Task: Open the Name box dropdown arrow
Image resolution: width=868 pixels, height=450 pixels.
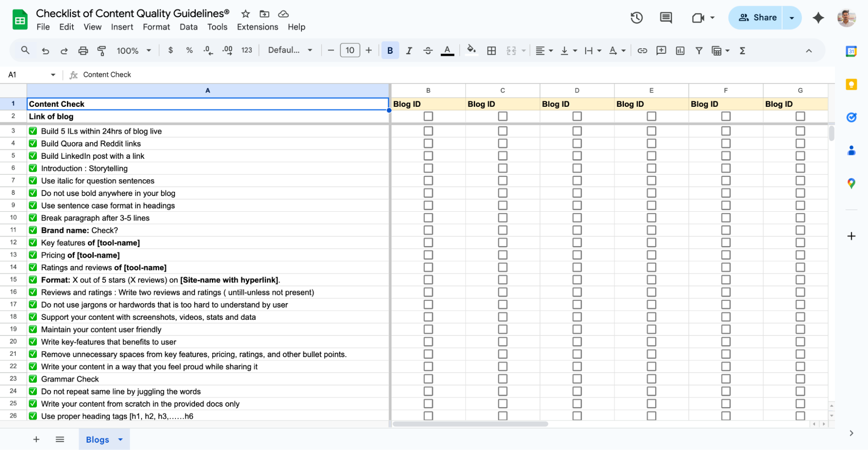Action: point(53,75)
